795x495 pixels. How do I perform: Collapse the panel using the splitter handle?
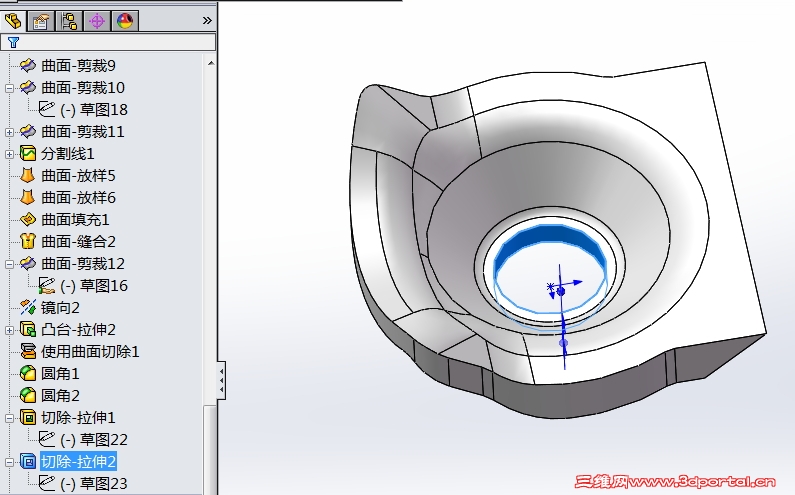pyautogui.click(x=221, y=380)
